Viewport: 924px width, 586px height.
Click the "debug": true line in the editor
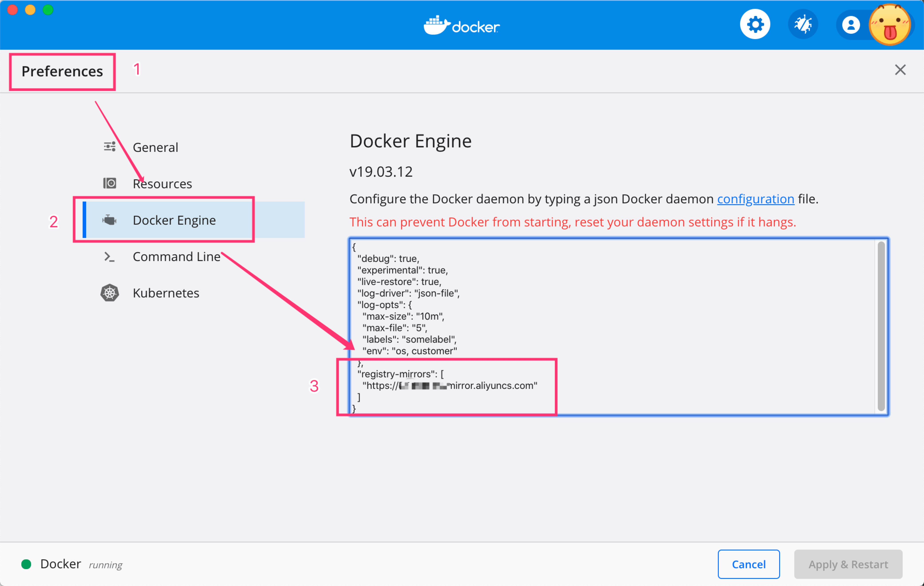point(388,259)
